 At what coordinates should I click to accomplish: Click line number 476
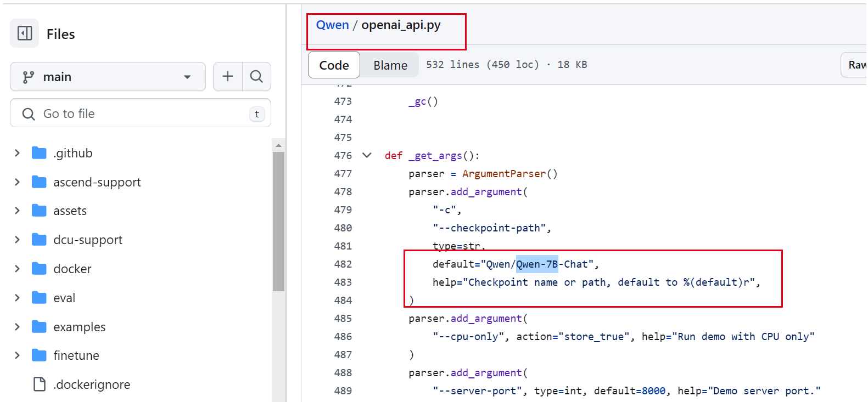point(343,155)
